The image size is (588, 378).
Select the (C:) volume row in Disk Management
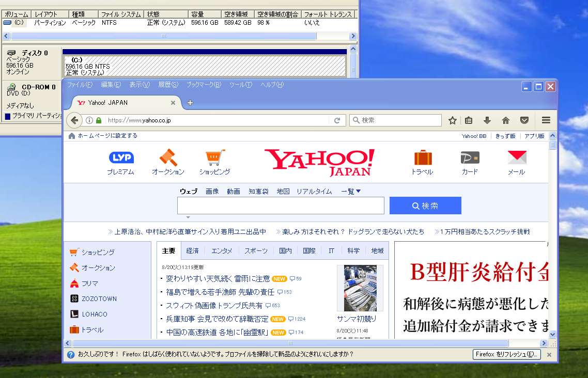(179, 23)
